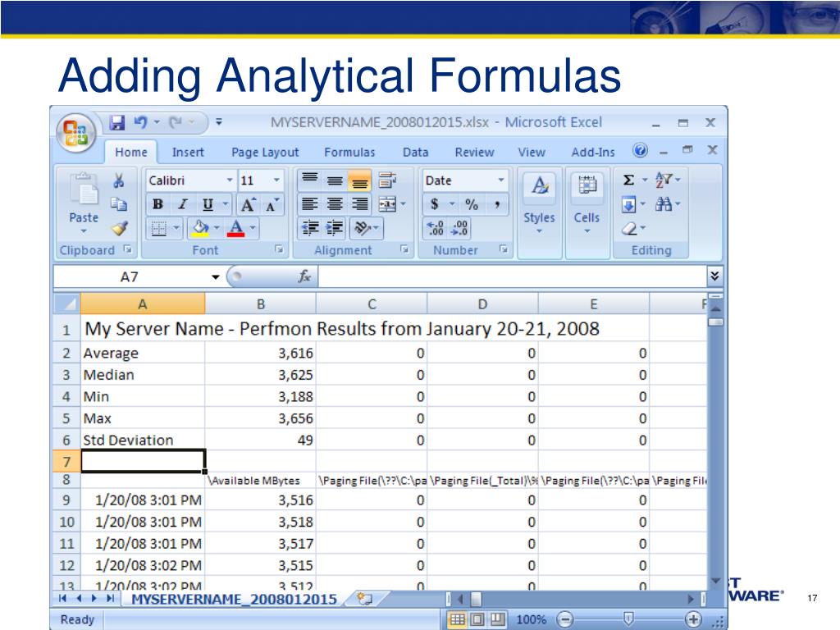Open the Calibri font name dropdown
The width and height of the screenshot is (840, 630).
230,180
